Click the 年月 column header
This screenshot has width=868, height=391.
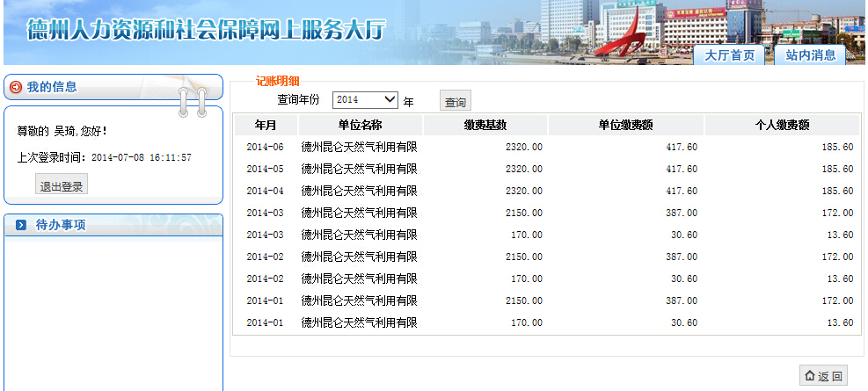pyautogui.click(x=266, y=125)
